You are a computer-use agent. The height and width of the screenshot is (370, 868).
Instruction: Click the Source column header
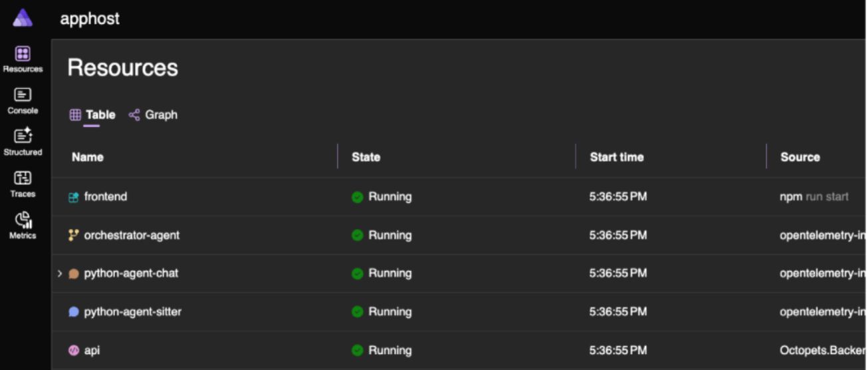pyautogui.click(x=800, y=157)
